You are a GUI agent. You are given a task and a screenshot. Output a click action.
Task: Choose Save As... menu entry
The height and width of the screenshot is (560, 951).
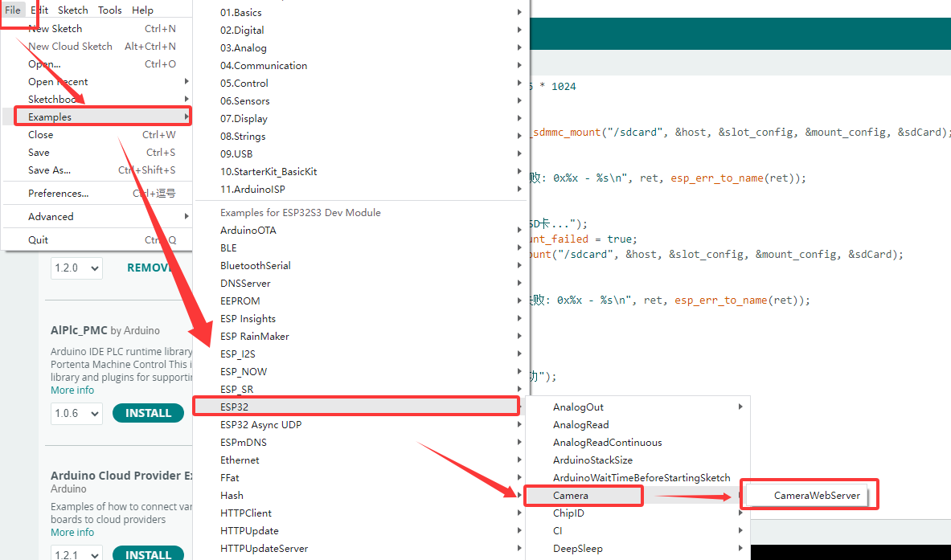tap(97, 170)
